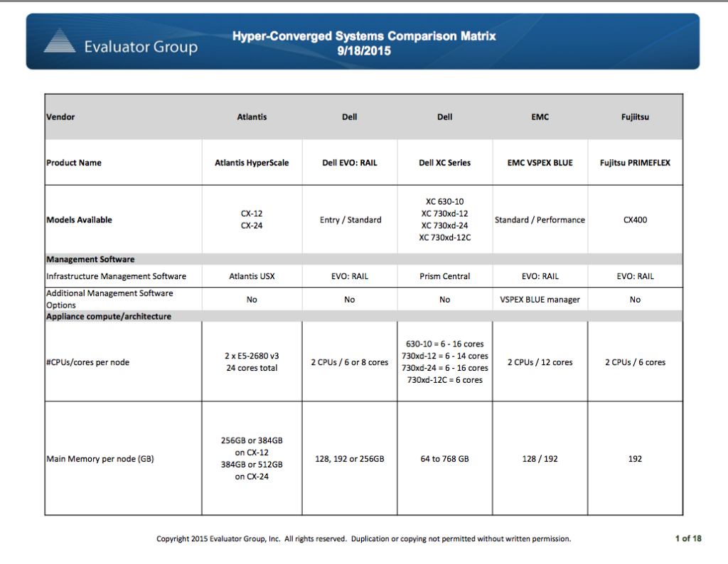This screenshot has height=564, width=728.
Task: Click 'No' in the Atlantis column
Action: pos(252,300)
